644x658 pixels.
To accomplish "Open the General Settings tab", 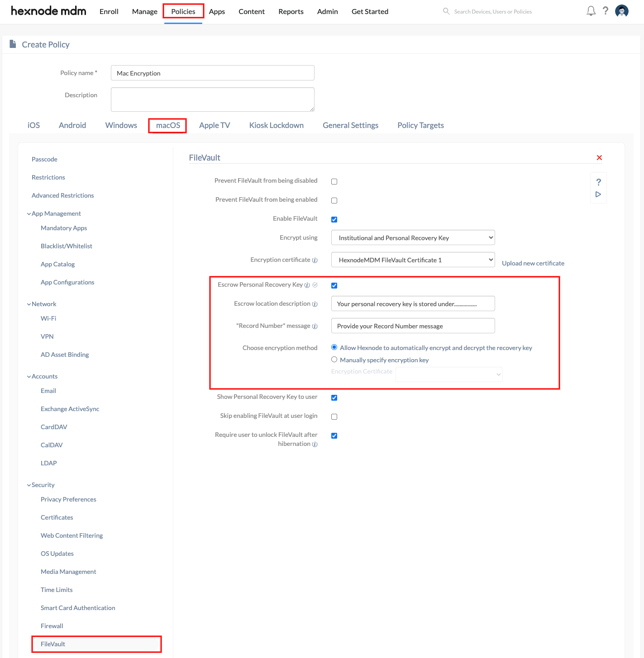I will coord(351,125).
